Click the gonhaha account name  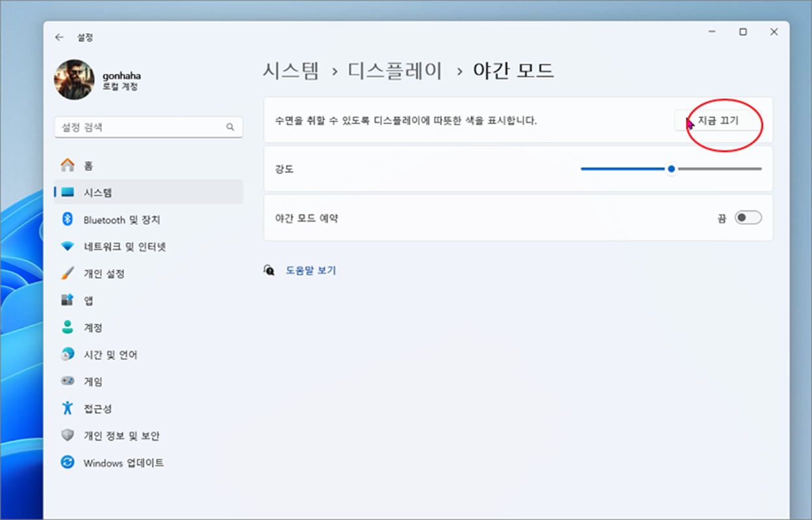(x=121, y=75)
